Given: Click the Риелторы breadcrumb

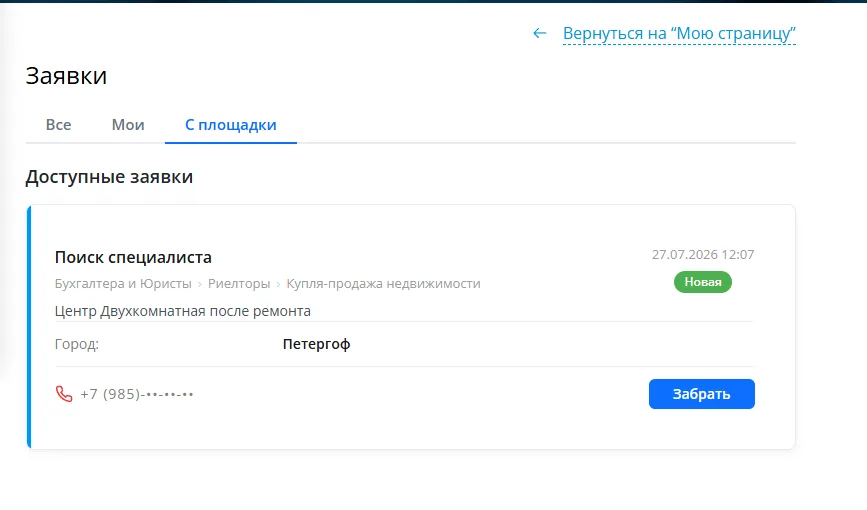Looking at the screenshot, I should (239, 284).
